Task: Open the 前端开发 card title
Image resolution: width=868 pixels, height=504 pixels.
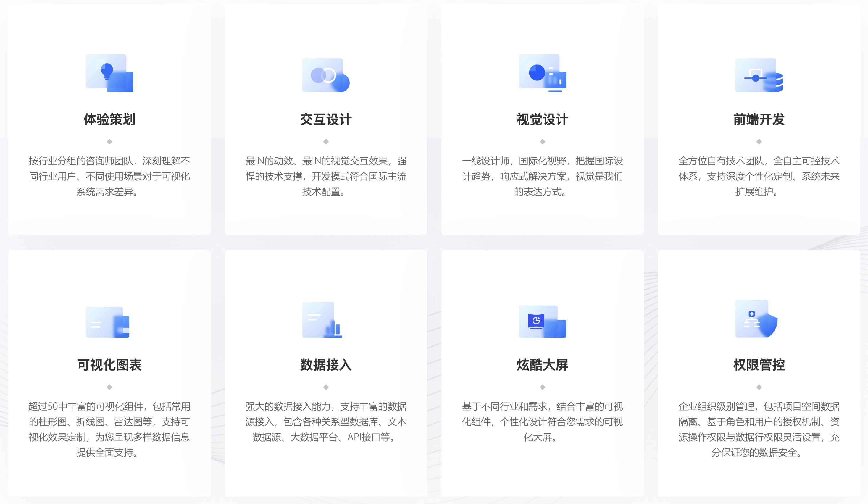Action: [x=759, y=119]
